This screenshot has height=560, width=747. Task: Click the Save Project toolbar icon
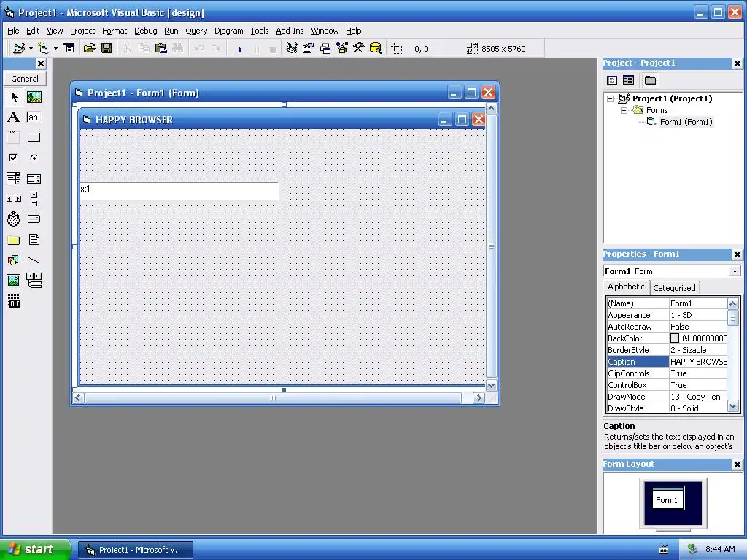pos(107,49)
